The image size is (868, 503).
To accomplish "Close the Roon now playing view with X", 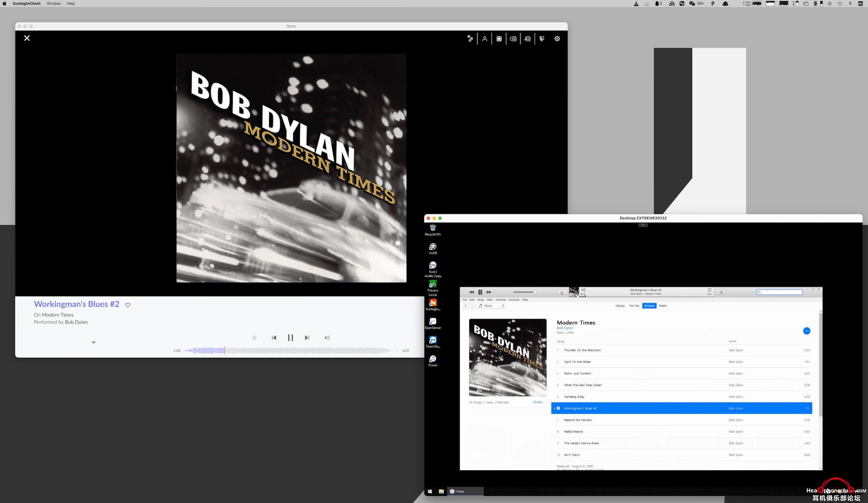I will (27, 38).
